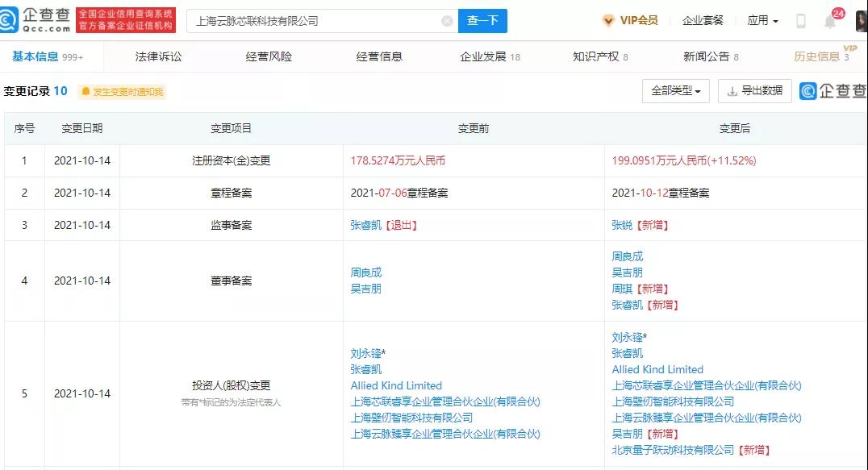This screenshot has height=470, width=868.
Task: Open 张锐 link in 监事备案 row
Action: [622, 225]
